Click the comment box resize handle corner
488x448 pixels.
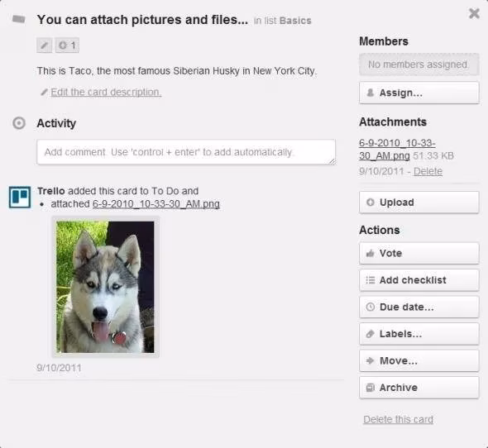[333, 161]
